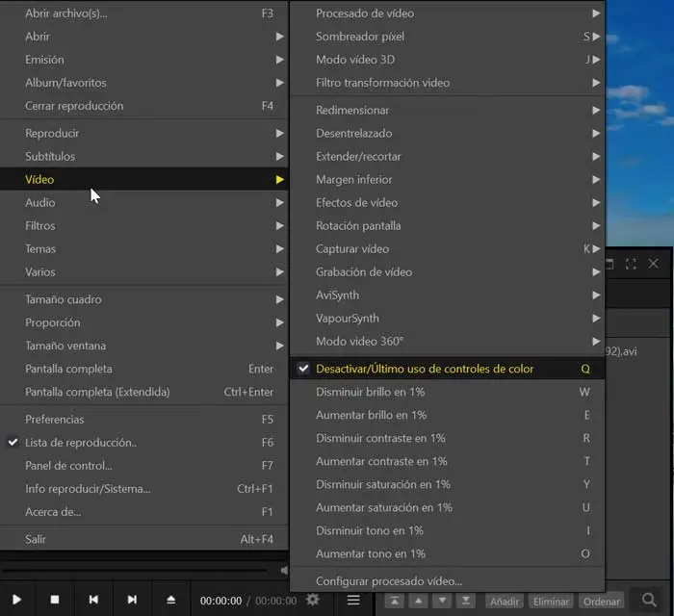Mute audio via speaker icon
This screenshot has height=616, width=674.
(284, 570)
